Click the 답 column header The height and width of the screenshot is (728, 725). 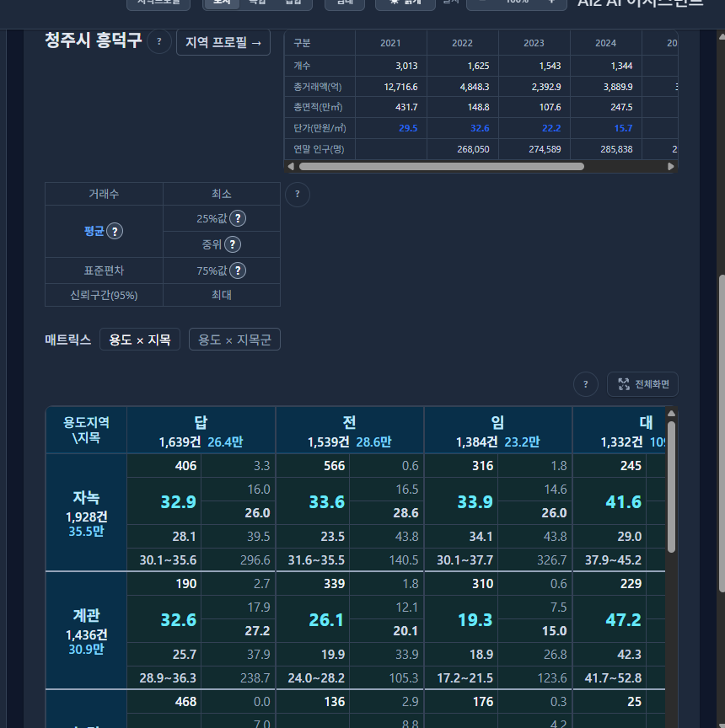click(201, 431)
